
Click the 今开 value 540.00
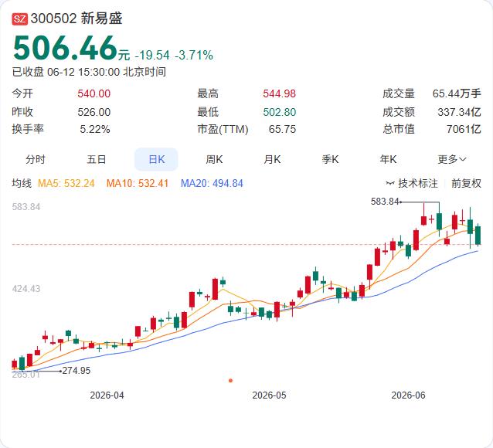coord(94,93)
